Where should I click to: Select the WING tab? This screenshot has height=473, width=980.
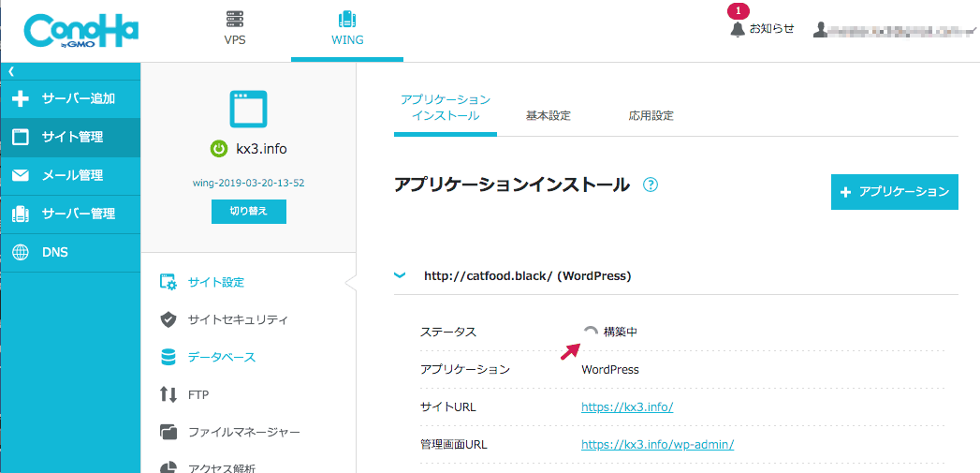[347, 30]
